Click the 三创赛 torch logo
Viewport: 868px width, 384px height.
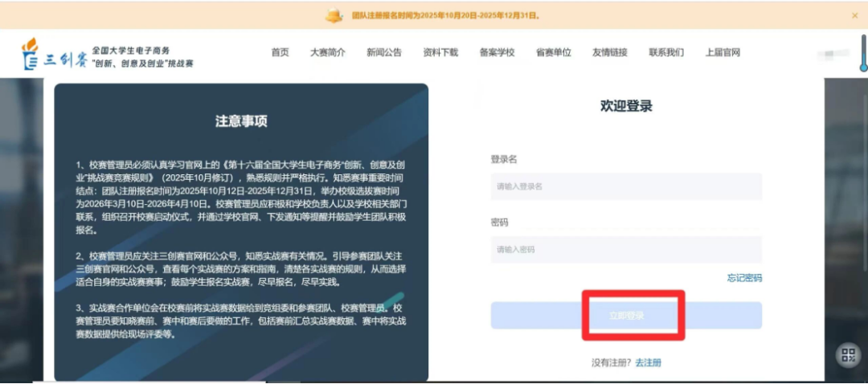30,54
